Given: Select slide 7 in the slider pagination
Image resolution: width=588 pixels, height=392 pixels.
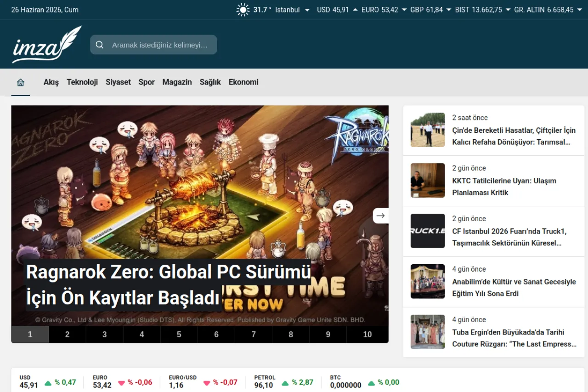Looking at the screenshot, I should 254,335.
